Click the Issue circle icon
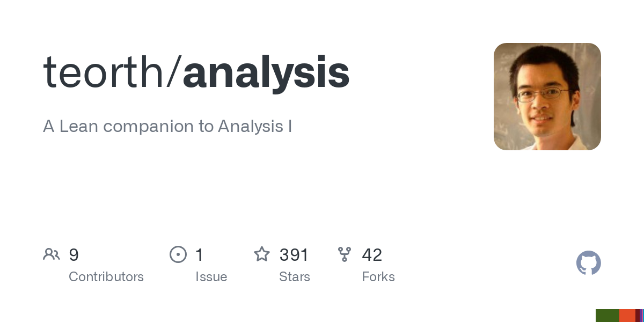The image size is (644, 322). [178, 254]
